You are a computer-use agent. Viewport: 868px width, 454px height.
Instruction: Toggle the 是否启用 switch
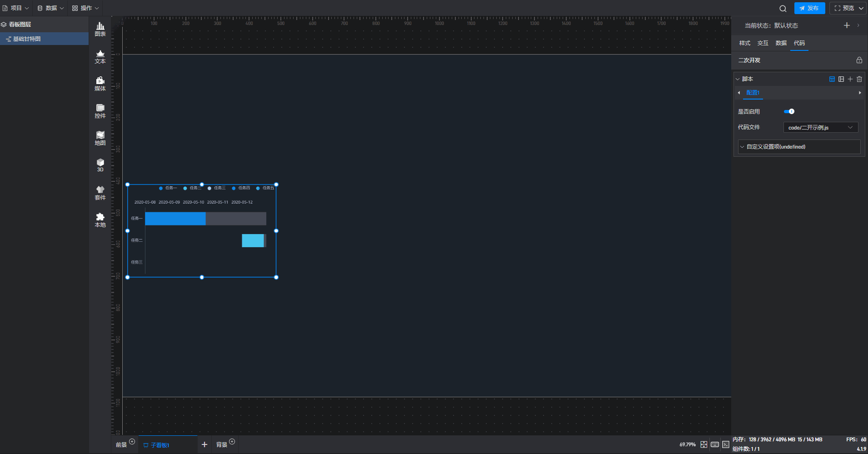tap(789, 111)
